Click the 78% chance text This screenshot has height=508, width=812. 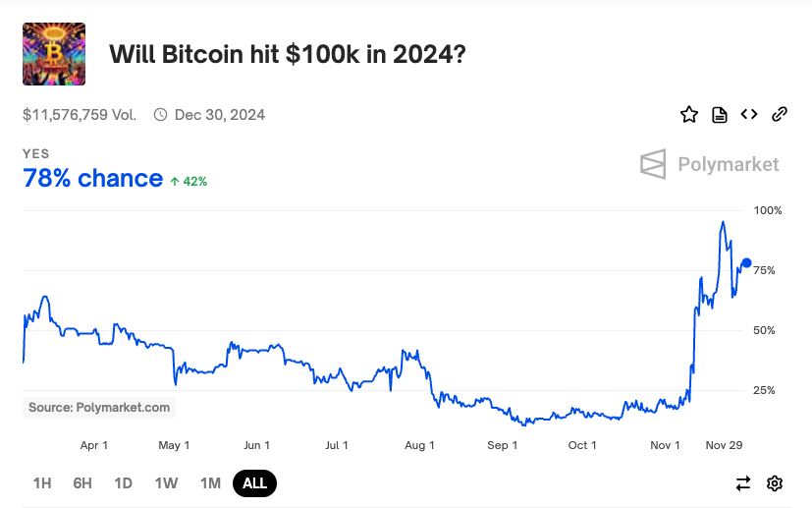tap(92, 179)
